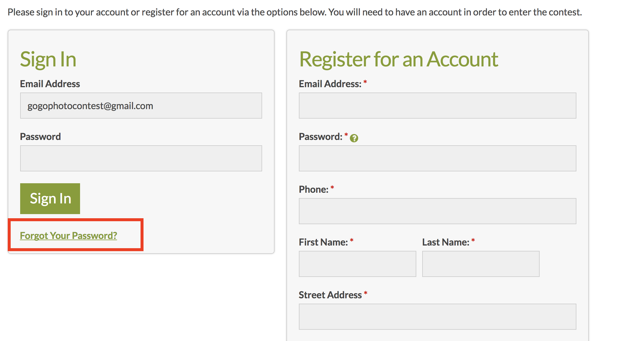Click the Email Address label in Sign In panel
The width and height of the screenshot is (644, 341).
pyautogui.click(x=50, y=84)
